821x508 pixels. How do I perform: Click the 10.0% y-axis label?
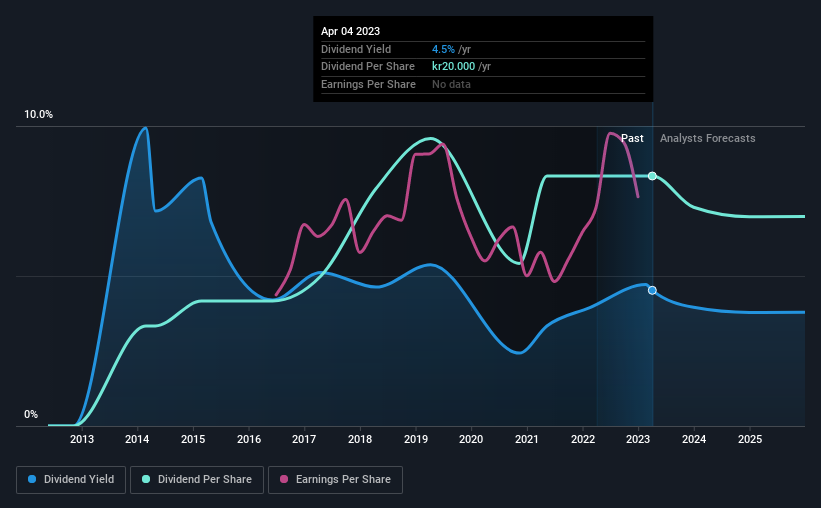(38, 115)
